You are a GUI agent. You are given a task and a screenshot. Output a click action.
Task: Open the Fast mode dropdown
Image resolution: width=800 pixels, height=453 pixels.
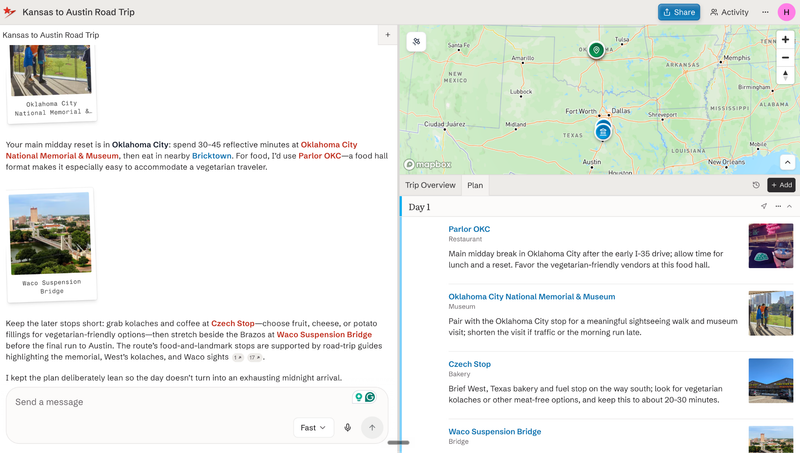(313, 427)
